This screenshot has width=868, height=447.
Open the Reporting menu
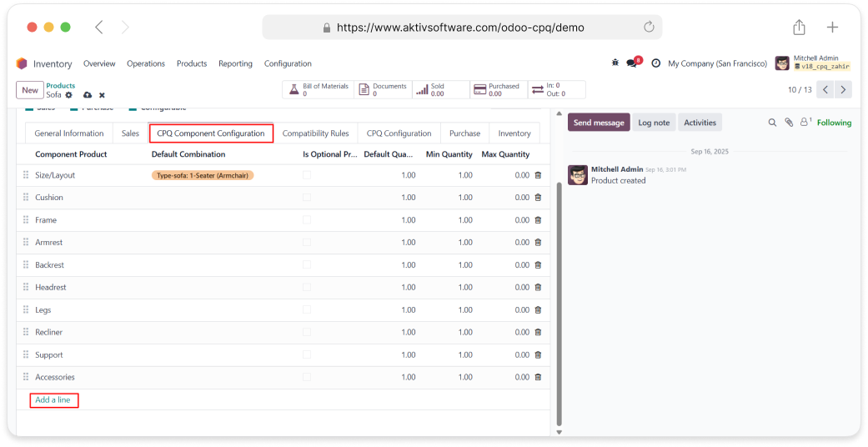coord(235,63)
